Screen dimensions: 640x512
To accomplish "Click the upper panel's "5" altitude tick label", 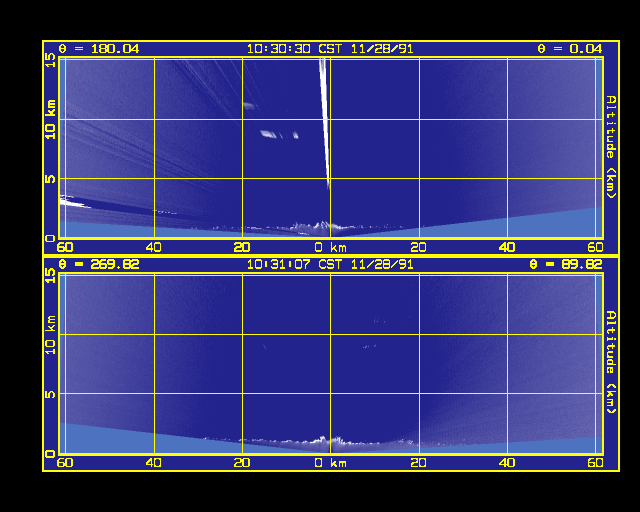I will point(50,178).
